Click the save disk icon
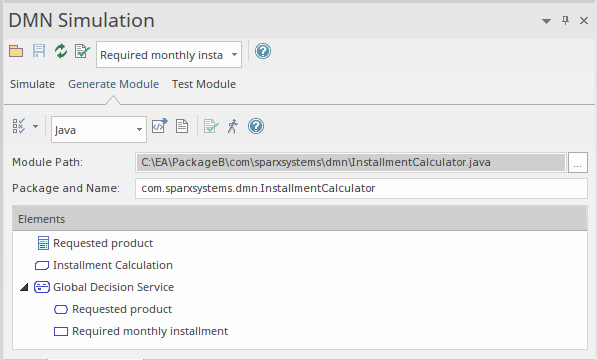Image resolution: width=598 pixels, height=360 pixels. tap(39, 51)
